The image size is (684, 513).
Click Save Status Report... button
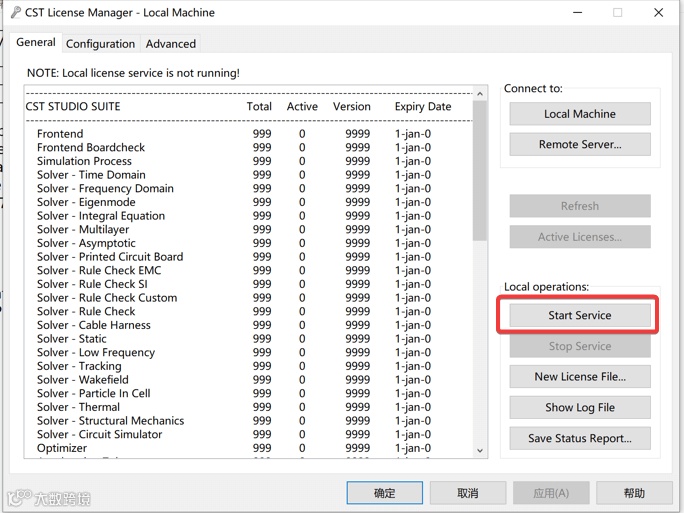click(580, 438)
